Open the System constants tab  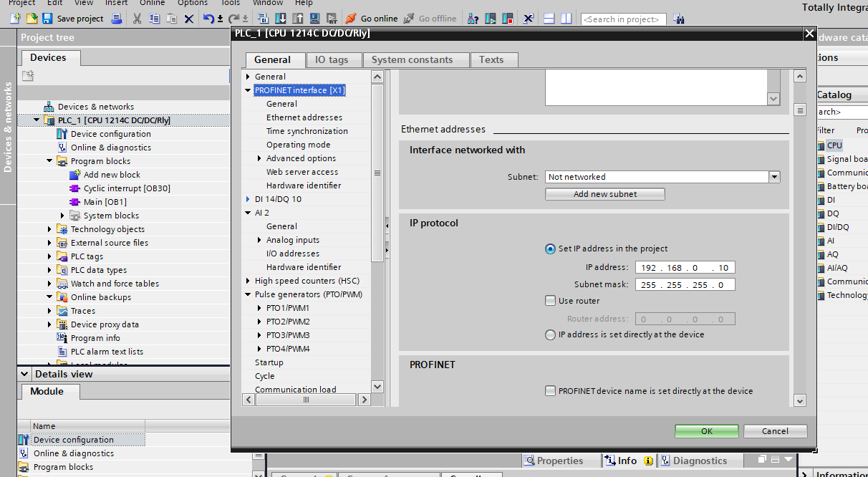[x=412, y=60]
